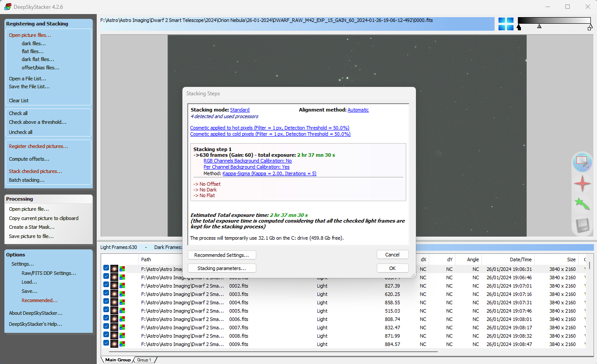Open the cosmetic hot pixels setting link
This screenshot has height=364, width=597.
coord(269,128)
